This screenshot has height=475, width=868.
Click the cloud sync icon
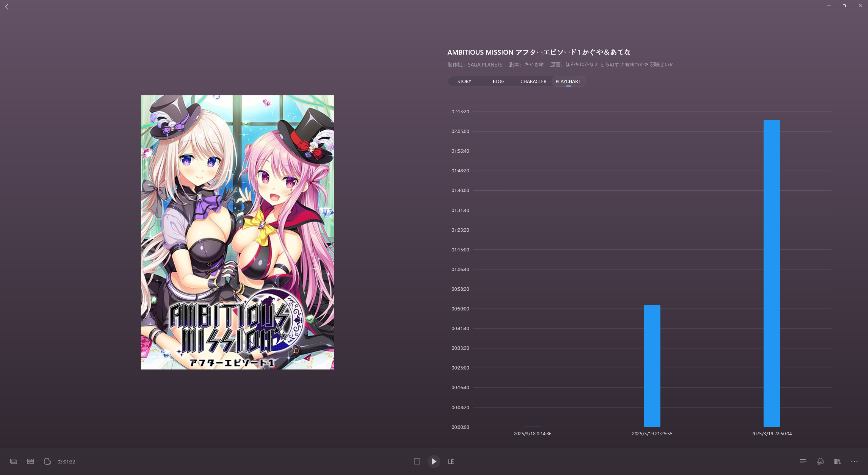(821, 461)
